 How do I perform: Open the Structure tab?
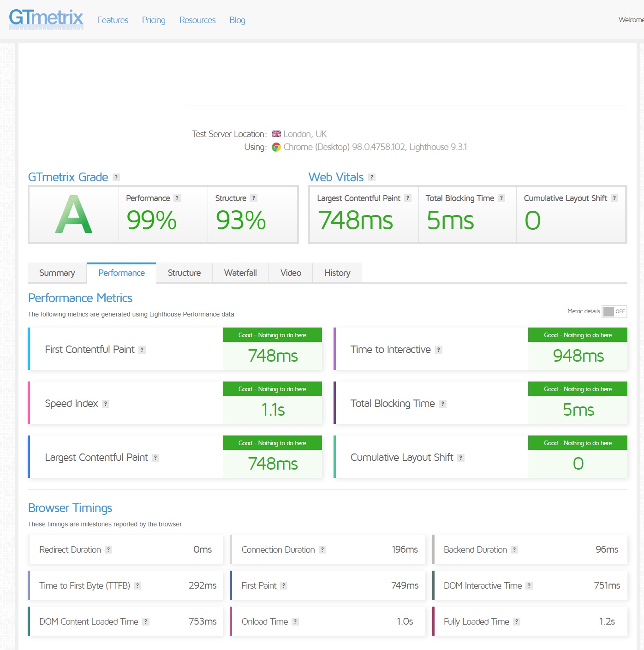[x=184, y=273]
